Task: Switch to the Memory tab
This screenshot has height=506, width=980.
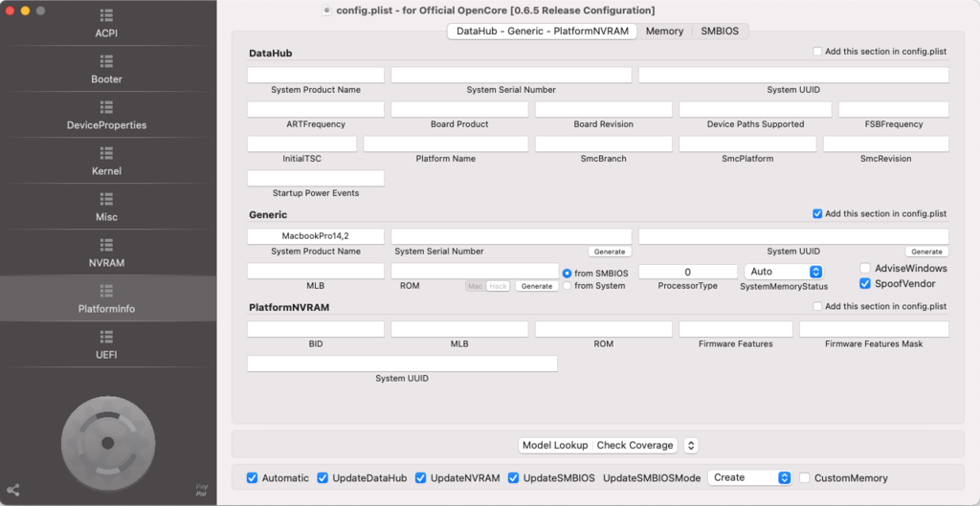Action: click(664, 32)
